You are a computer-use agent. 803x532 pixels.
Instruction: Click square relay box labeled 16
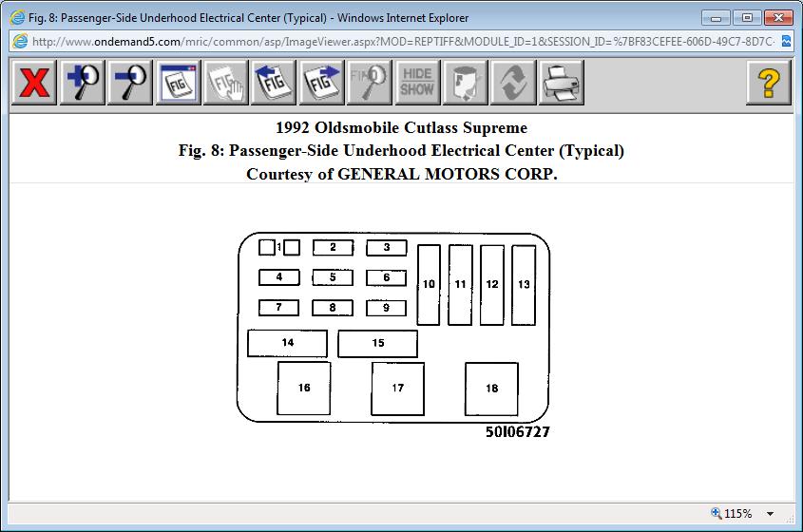click(304, 389)
